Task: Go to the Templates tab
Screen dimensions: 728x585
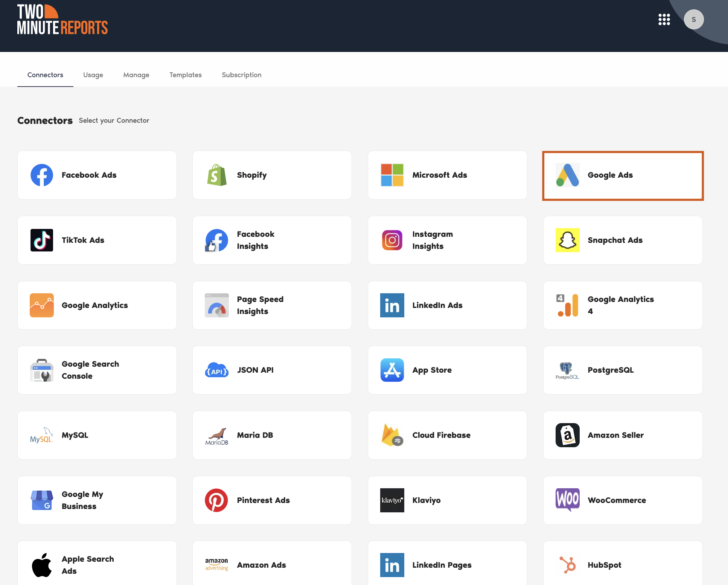Action: (x=186, y=75)
